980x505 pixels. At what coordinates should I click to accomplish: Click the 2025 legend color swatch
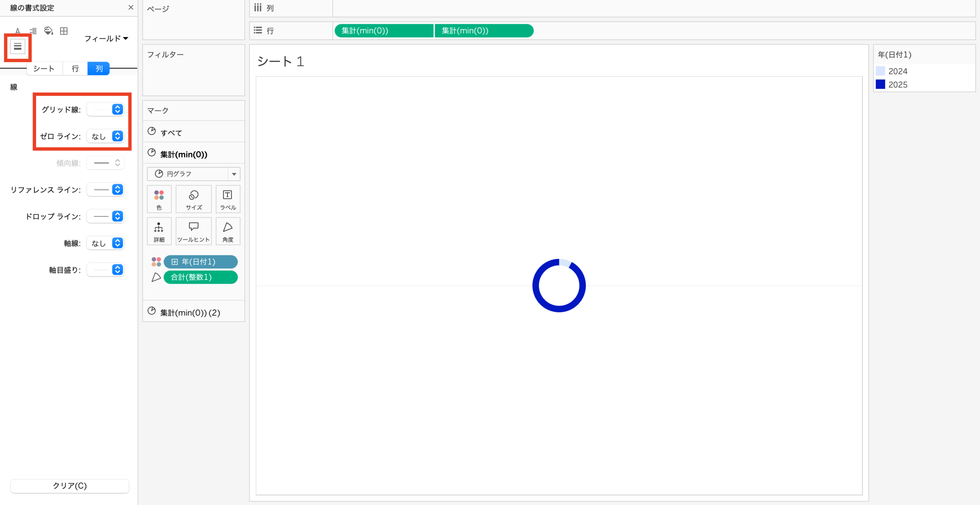(x=880, y=84)
